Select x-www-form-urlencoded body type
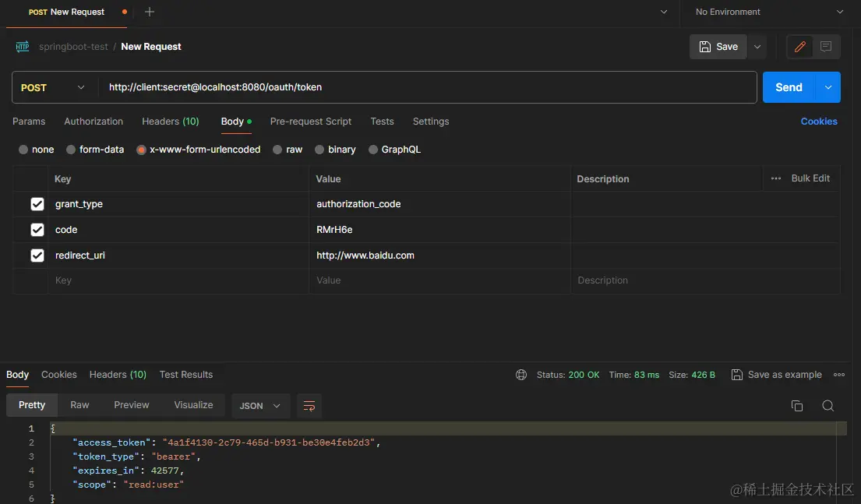This screenshot has width=861, height=504. (x=199, y=150)
